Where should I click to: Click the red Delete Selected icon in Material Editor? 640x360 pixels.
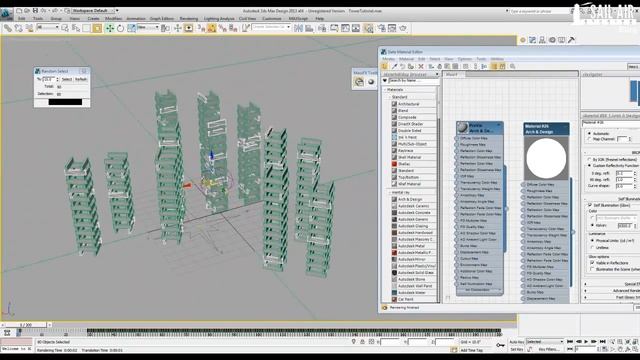coord(421,66)
